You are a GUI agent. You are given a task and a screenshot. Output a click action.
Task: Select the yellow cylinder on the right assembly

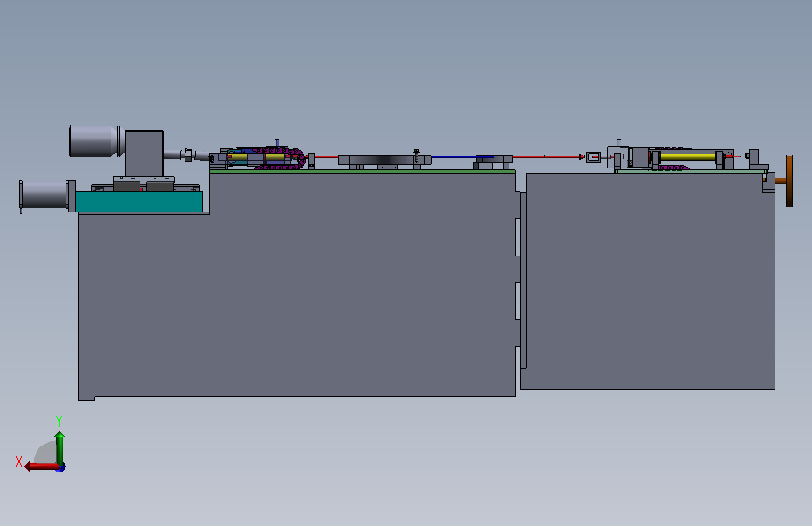click(687, 157)
